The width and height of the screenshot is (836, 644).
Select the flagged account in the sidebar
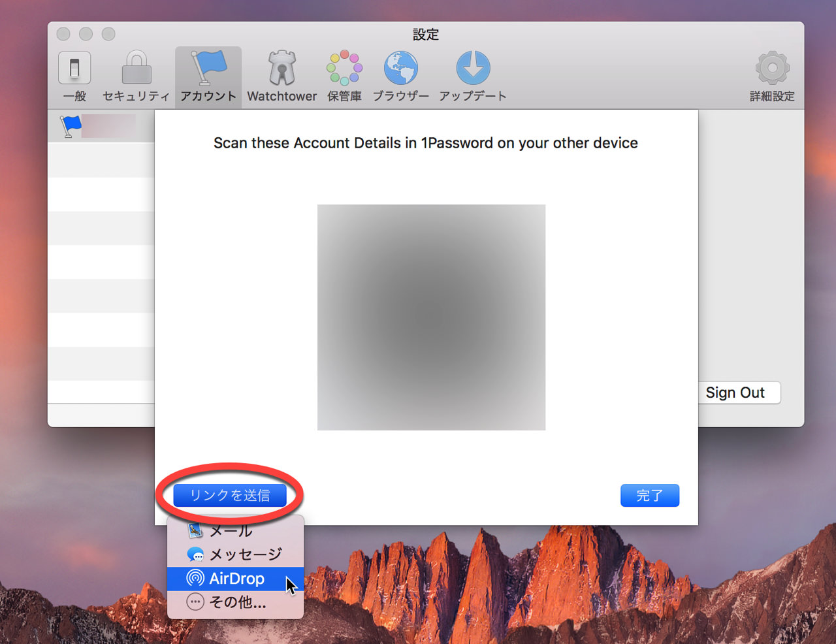101,126
